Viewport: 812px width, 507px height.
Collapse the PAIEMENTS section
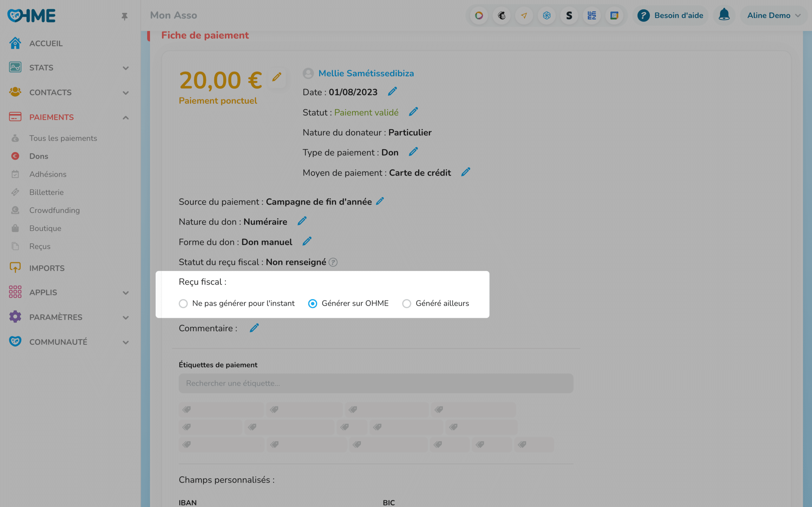click(126, 117)
